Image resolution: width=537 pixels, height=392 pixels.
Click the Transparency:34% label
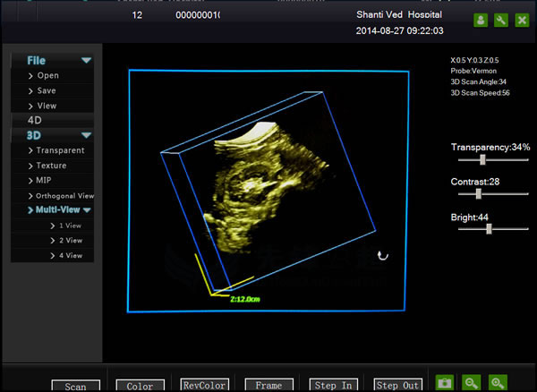coord(490,147)
